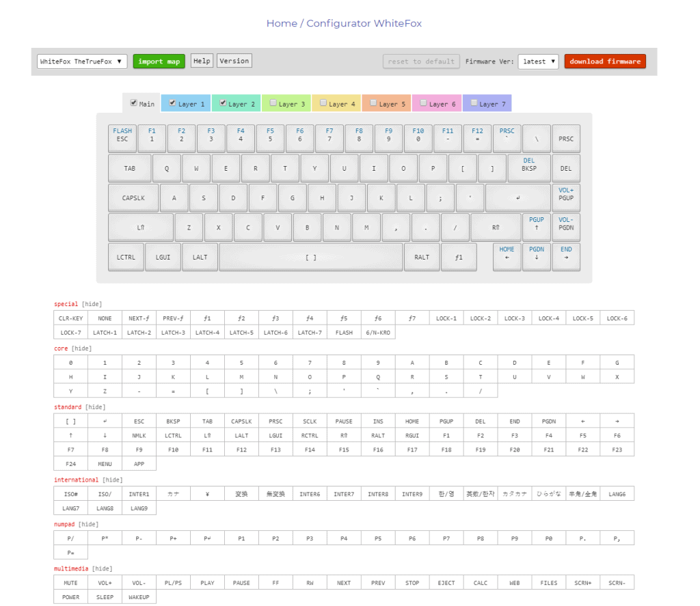Toggle the Main layer checkbox
This screenshot has height=606, width=700.
click(x=133, y=102)
